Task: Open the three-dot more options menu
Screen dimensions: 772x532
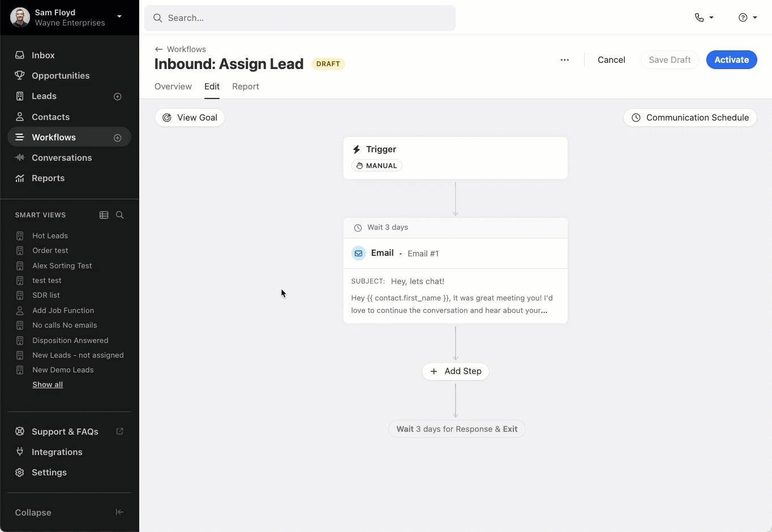Action: [564, 60]
